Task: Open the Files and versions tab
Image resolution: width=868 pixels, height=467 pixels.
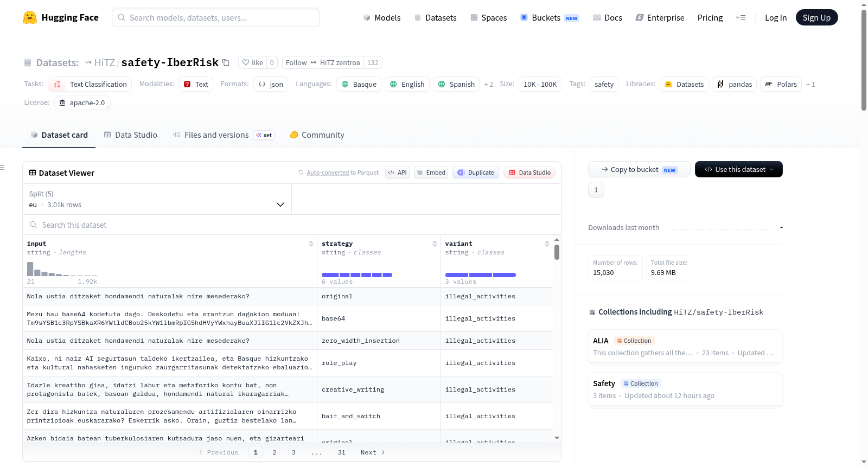Action: [224, 135]
